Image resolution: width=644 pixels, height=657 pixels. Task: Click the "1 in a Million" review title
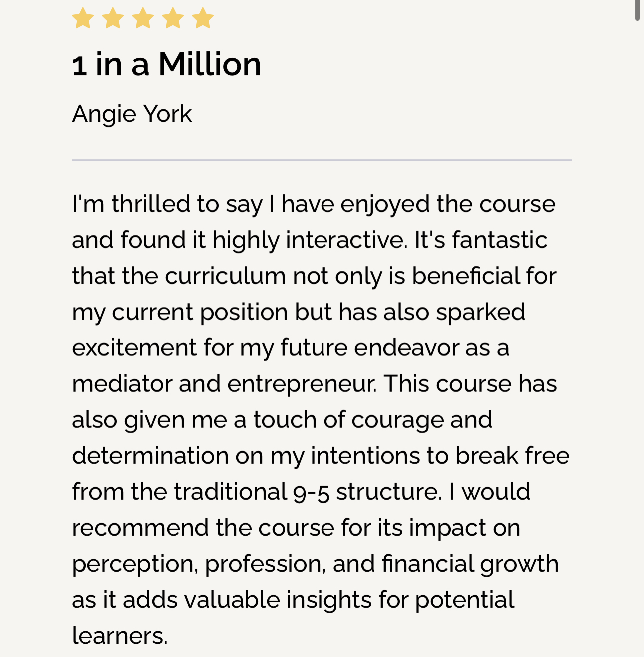[x=167, y=65]
